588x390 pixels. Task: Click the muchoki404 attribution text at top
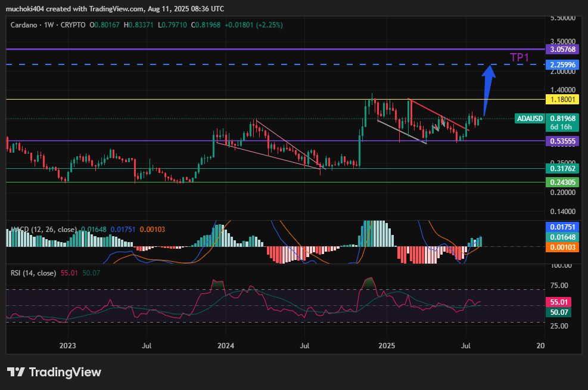115,8
